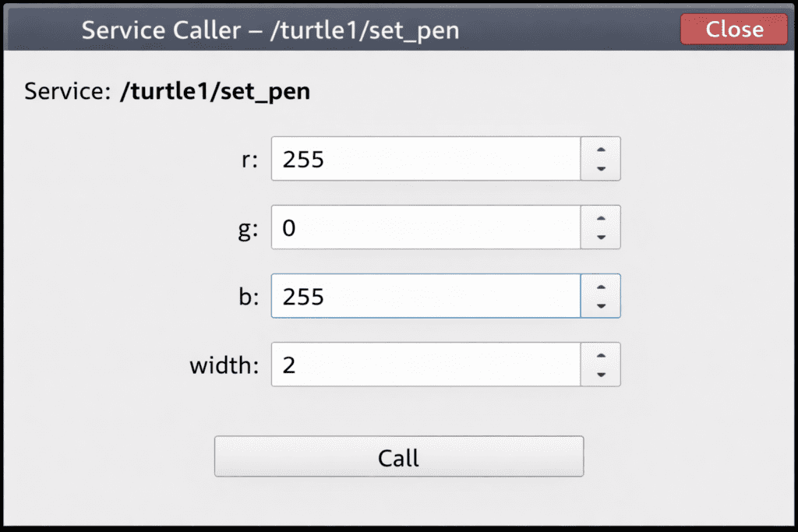This screenshot has width=798, height=532.
Task: Close the Service Caller dialog
Action: point(733,30)
